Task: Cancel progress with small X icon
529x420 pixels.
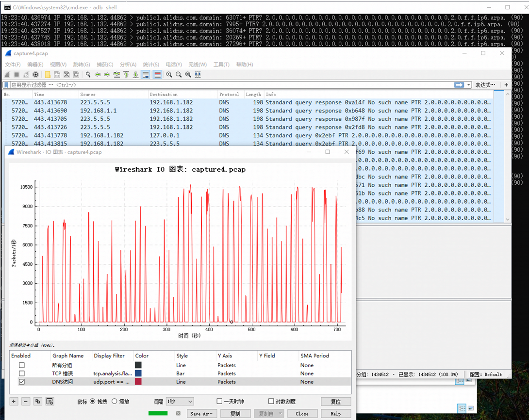Action: point(178,414)
